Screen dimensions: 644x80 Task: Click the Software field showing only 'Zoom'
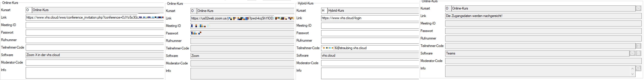[242, 56]
